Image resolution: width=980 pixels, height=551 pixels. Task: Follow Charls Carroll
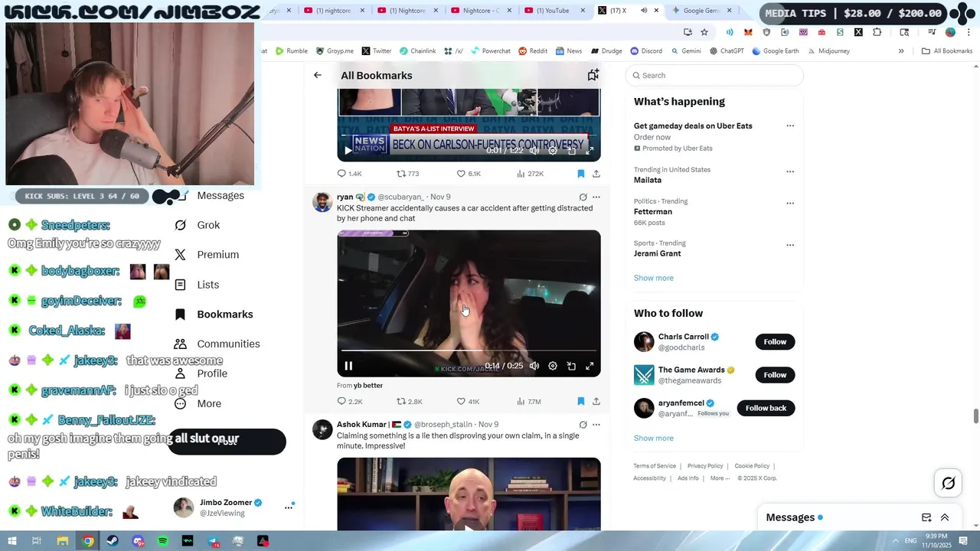pyautogui.click(x=775, y=341)
